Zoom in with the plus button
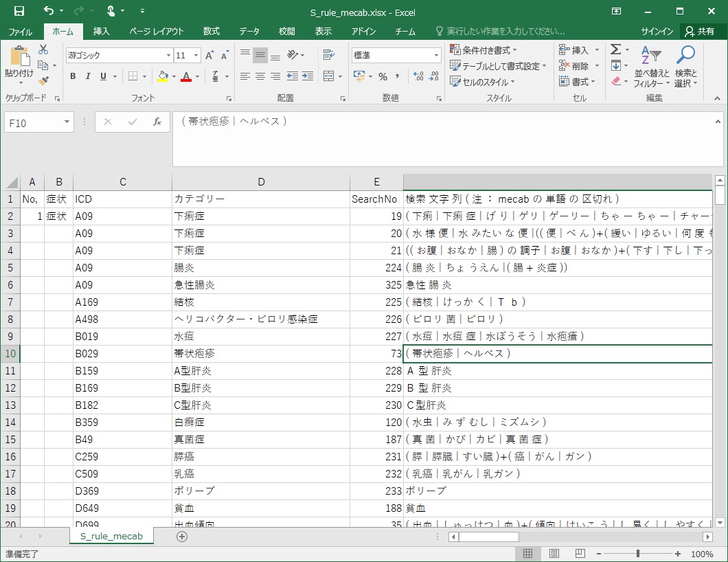This screenshot has height=562, width=728. 678,554
